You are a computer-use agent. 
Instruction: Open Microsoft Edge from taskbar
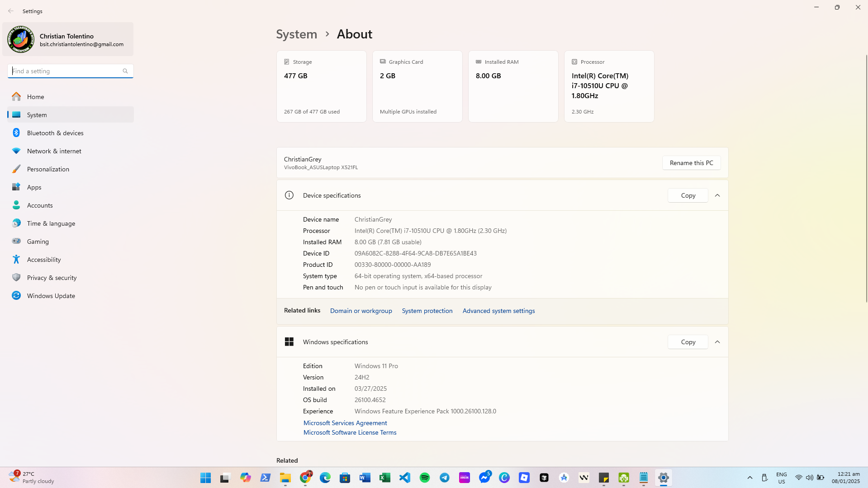pos(325,478)
